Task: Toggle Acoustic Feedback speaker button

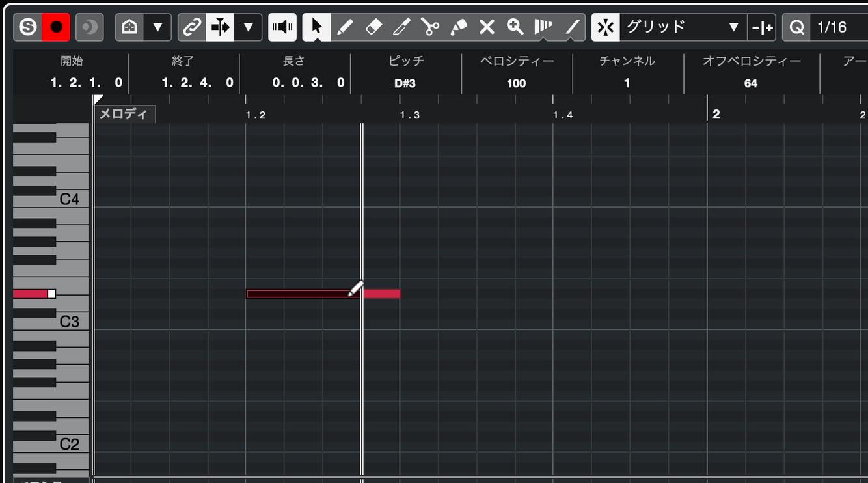Action: coord(282,27)
